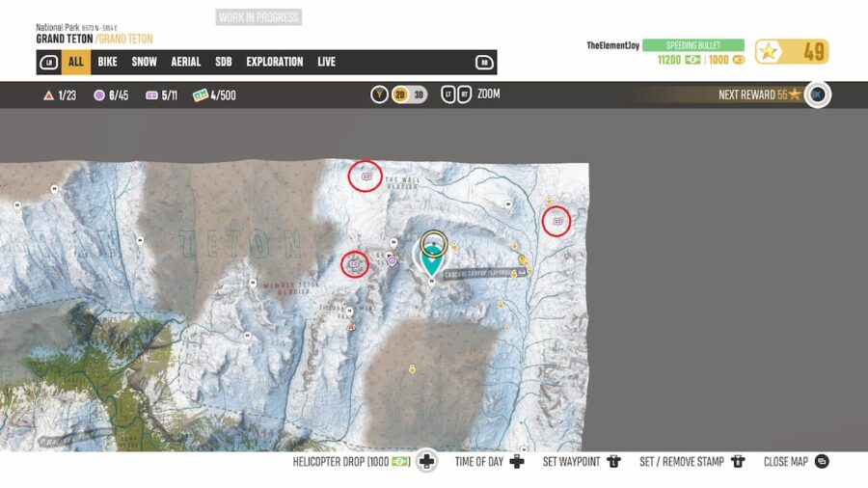Click the HELICOPTER DROP label
This screenshot has height=488, width=868.
point(351,461)
